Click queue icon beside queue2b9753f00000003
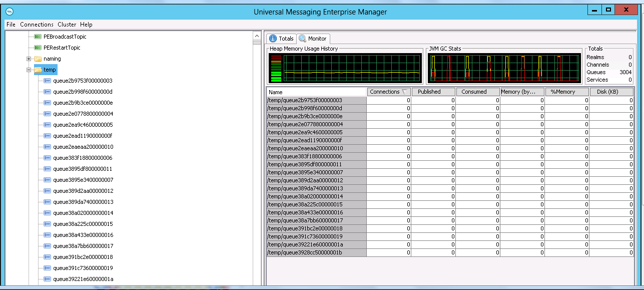 pos(48,81)
